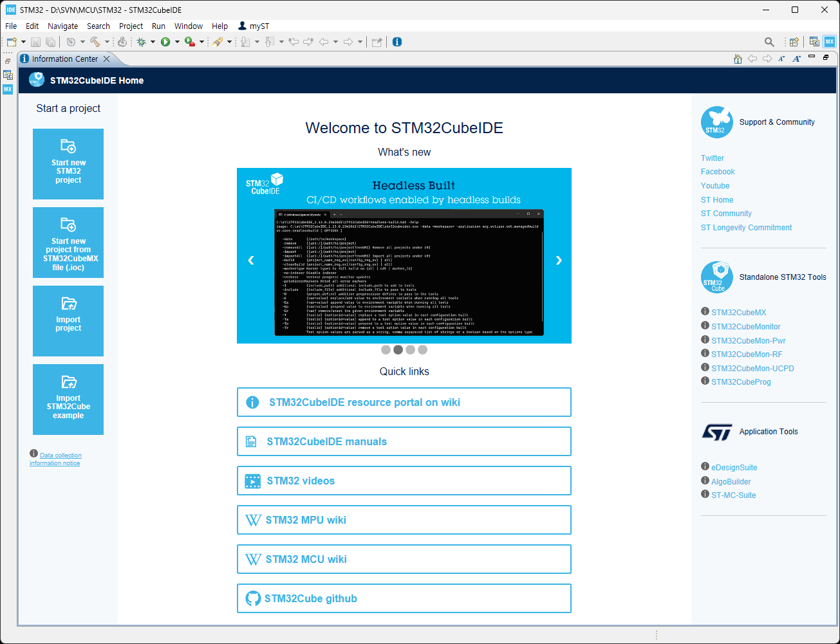Switch to the C/C++ perspective
The width and height of the screenshot is (840, 644).
(814, 42)
